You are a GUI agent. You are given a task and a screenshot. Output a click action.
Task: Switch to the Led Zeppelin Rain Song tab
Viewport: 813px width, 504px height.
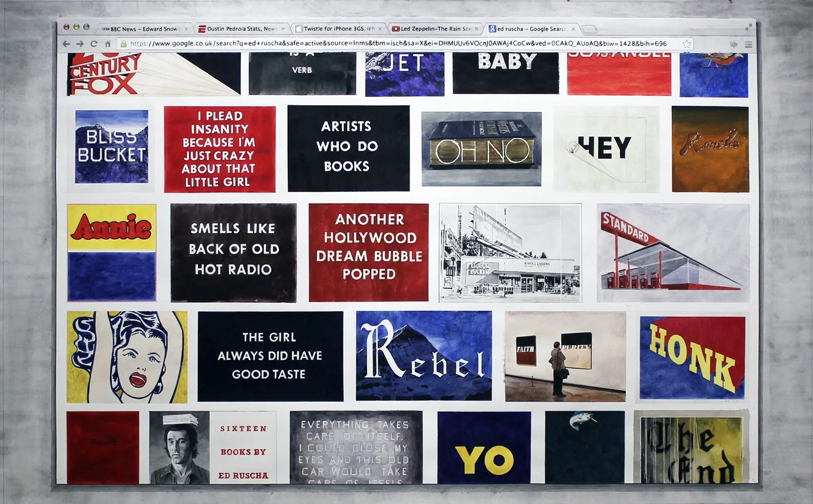coord(435,29)
